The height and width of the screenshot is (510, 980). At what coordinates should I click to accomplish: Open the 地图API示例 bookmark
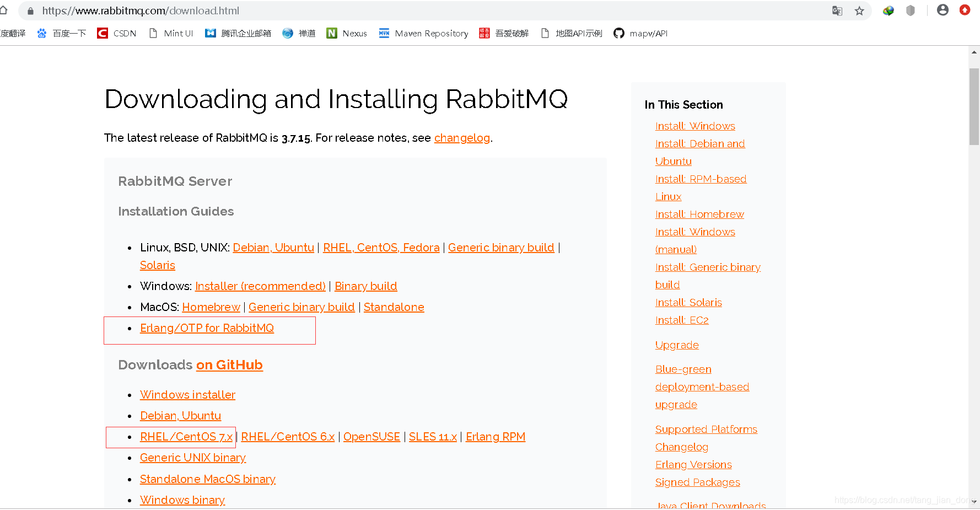tap(572, 33)
